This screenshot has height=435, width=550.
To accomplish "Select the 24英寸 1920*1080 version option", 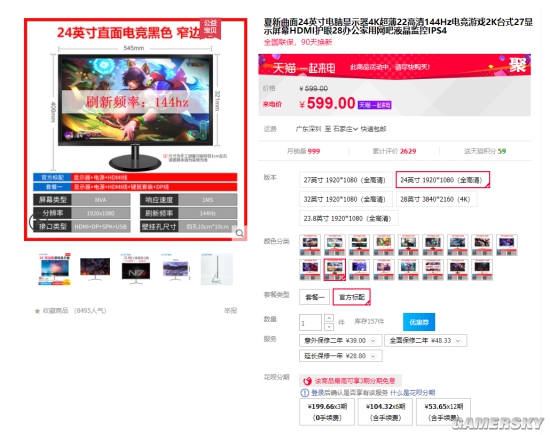I will [442, 180].
